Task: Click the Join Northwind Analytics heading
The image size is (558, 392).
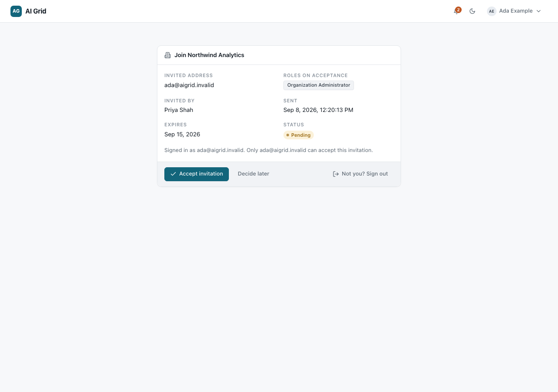Action: (209, 55)
